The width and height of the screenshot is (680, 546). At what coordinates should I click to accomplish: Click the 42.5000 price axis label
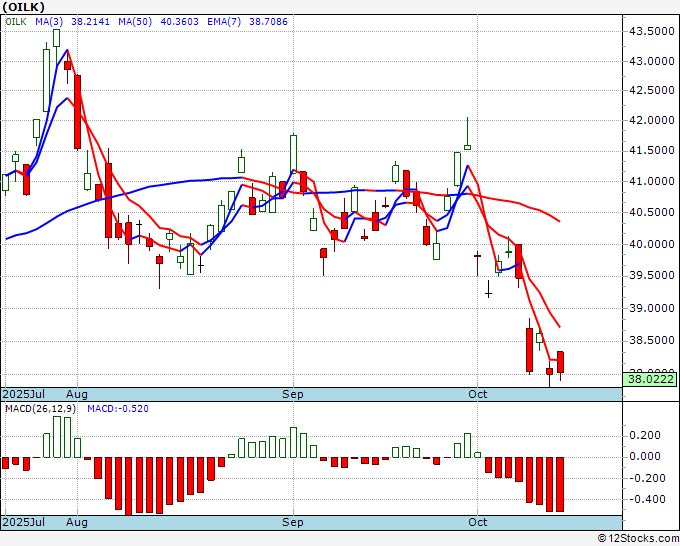pos(652,90)
